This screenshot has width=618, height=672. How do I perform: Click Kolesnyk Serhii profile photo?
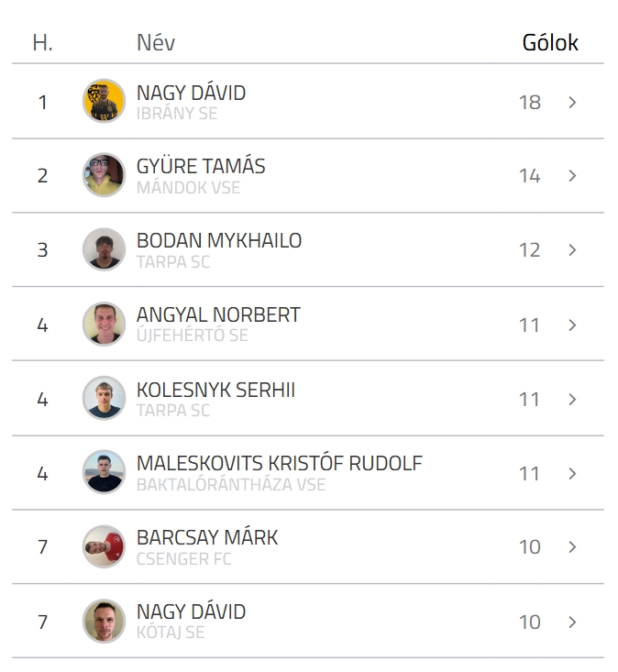coord(104,398)
